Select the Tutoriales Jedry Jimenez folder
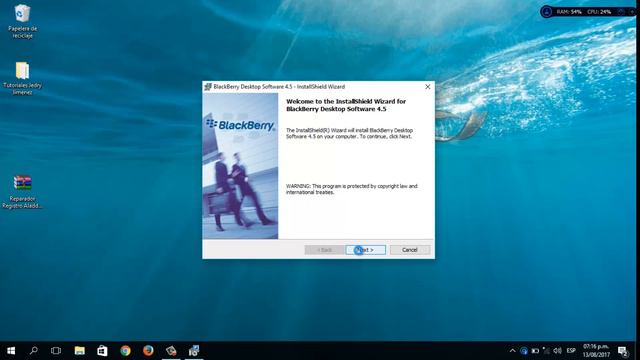This screenshot has height=360, width=640. click(x=22, y=78)
